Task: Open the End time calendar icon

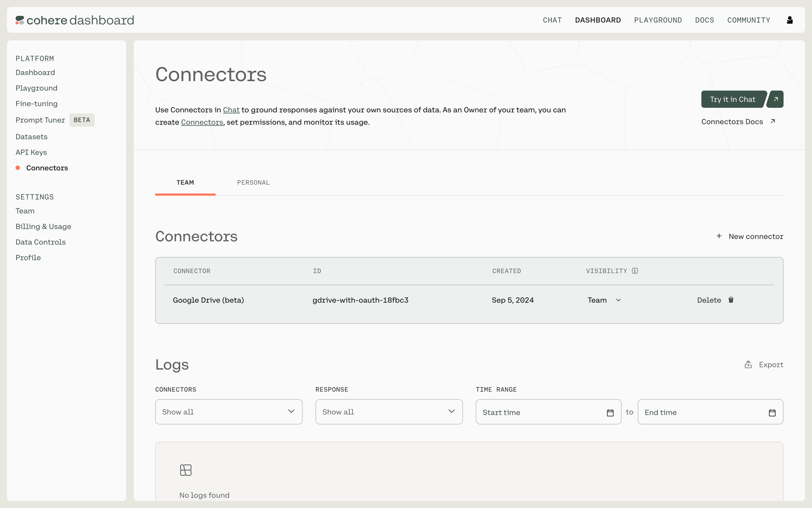Action: point(772,413)
